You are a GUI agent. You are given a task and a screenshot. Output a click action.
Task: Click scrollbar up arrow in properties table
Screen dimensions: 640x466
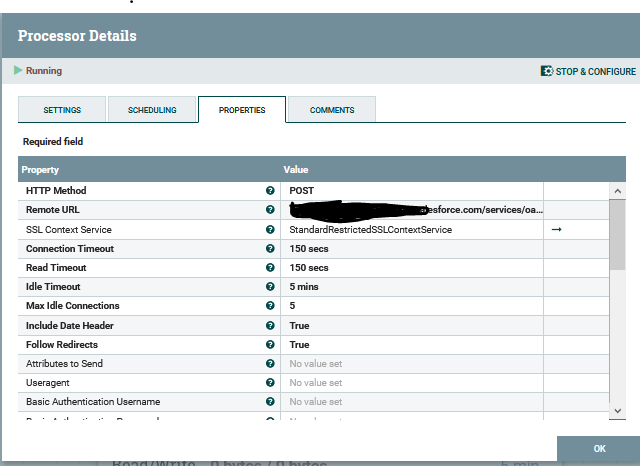pos(618,191)
